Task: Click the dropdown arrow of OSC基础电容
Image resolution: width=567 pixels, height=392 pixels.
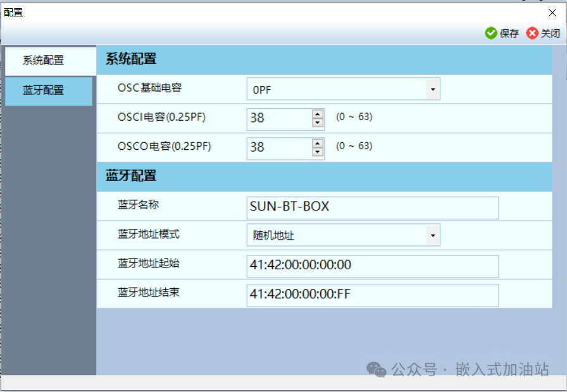Action: tap(433, 89)
